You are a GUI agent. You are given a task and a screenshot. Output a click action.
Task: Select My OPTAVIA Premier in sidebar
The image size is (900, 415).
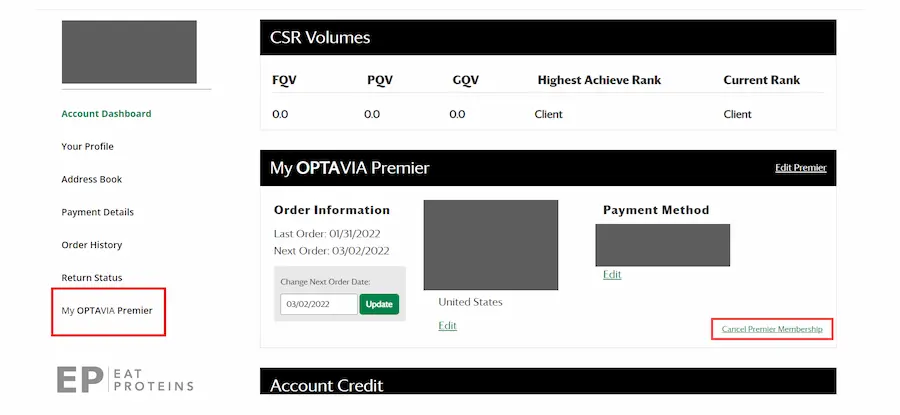click(107, 311)
